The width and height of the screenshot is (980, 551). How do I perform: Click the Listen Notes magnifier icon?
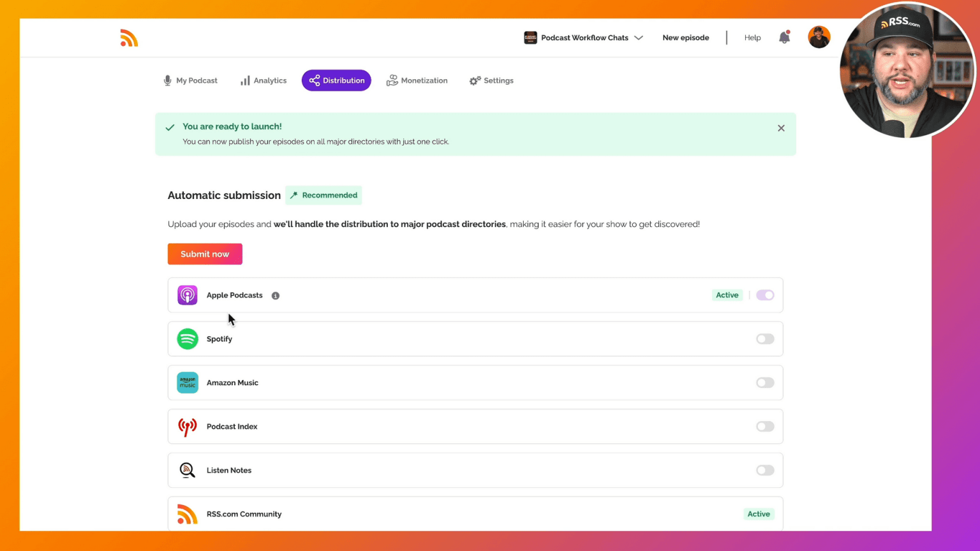click(x=187, y=470)
